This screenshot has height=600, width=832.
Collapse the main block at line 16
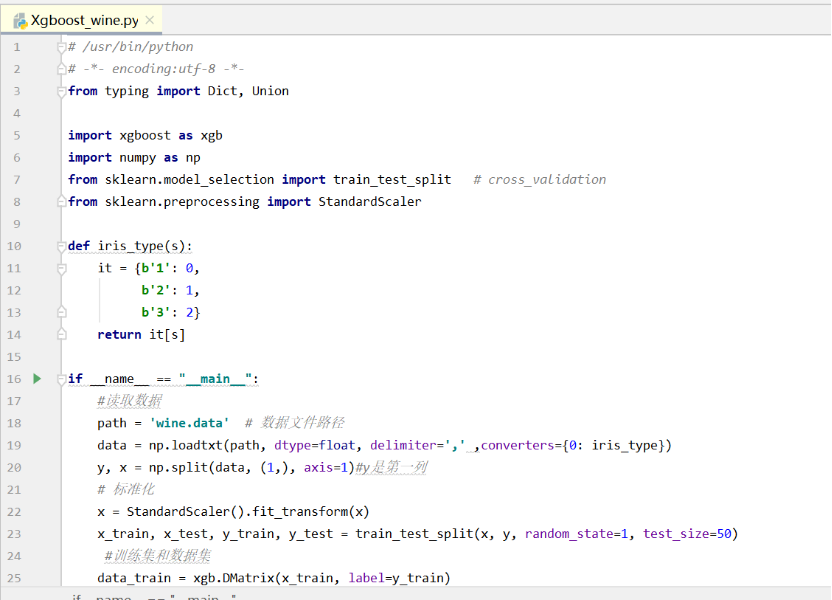[60, 378]
